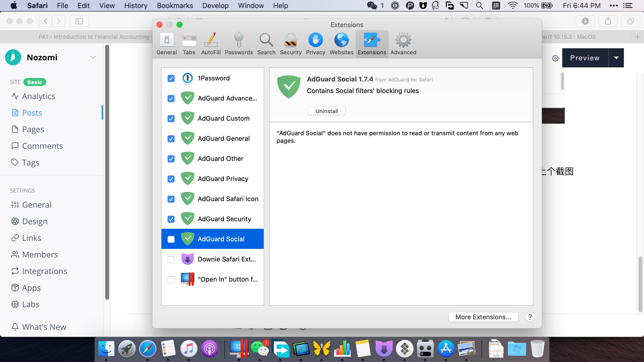This screenshot has height=362, width=644.
Task: Open Analytics in Ghost sidebar
Action: [33, 96]
